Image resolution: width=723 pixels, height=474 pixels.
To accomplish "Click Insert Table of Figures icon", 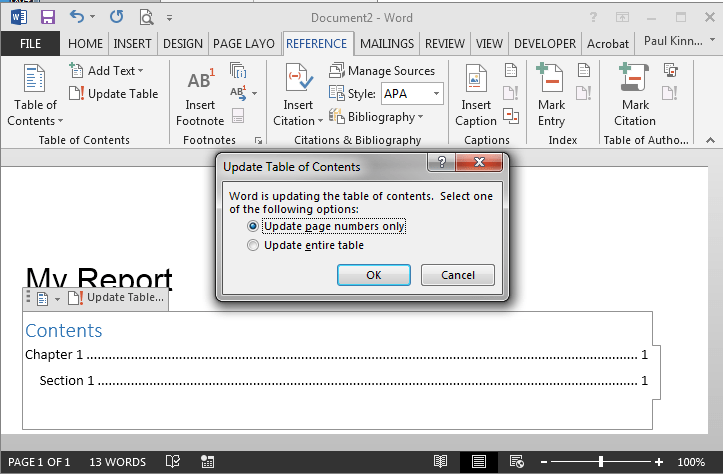I will click(x=510, y=71).
